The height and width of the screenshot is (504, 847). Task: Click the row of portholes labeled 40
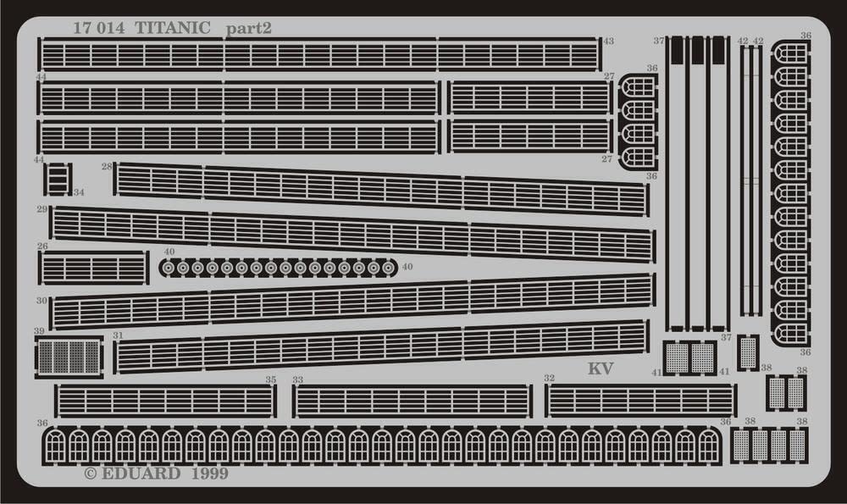click(x=278, y=268)
